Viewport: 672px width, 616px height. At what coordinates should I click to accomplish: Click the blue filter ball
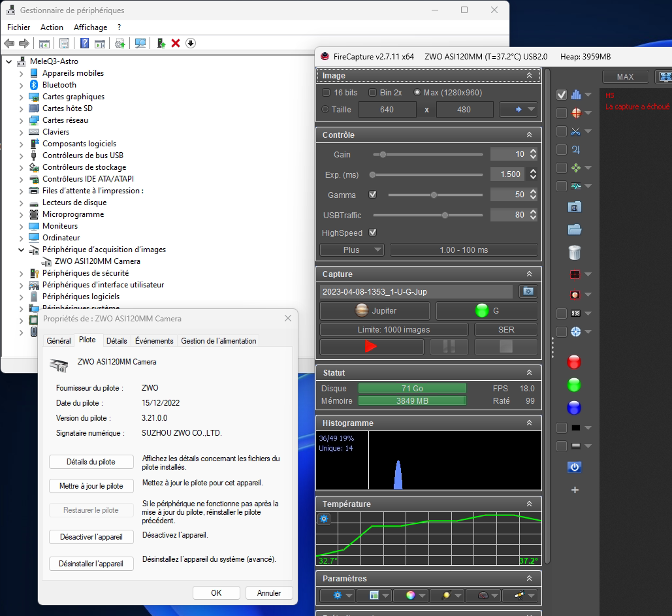(x=574, y=408)
